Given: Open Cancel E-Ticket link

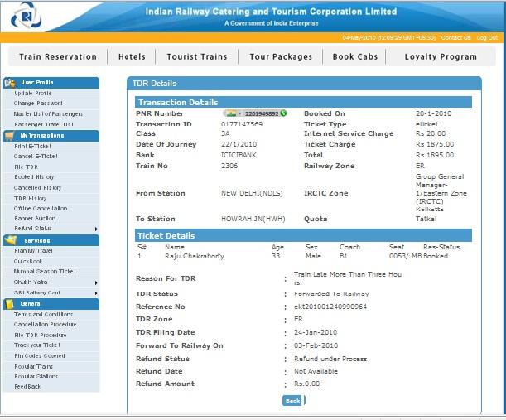Looking at the screenshot, I should pyautogui.click(x=36, y=157).
